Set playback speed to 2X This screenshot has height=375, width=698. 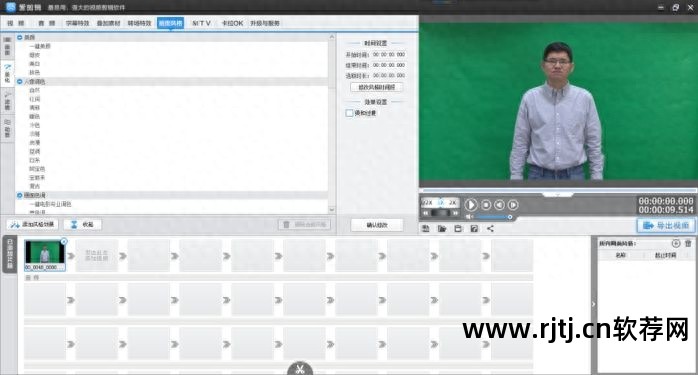pos(453,203)
